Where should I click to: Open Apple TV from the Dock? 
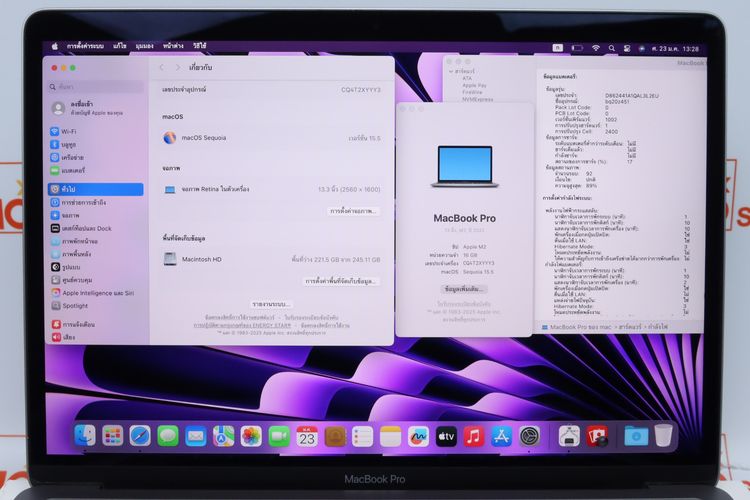coord(446,436)
